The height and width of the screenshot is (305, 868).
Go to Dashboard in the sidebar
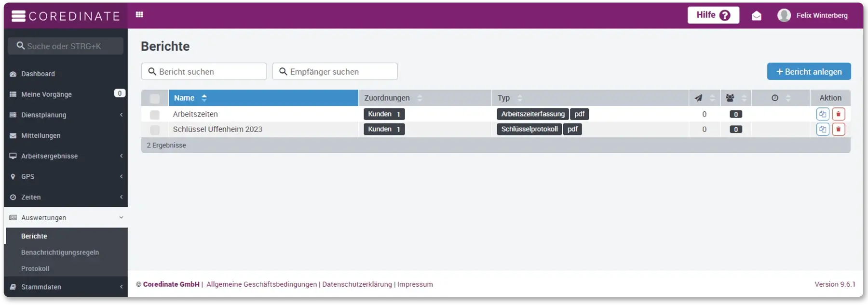click(38, 74)
